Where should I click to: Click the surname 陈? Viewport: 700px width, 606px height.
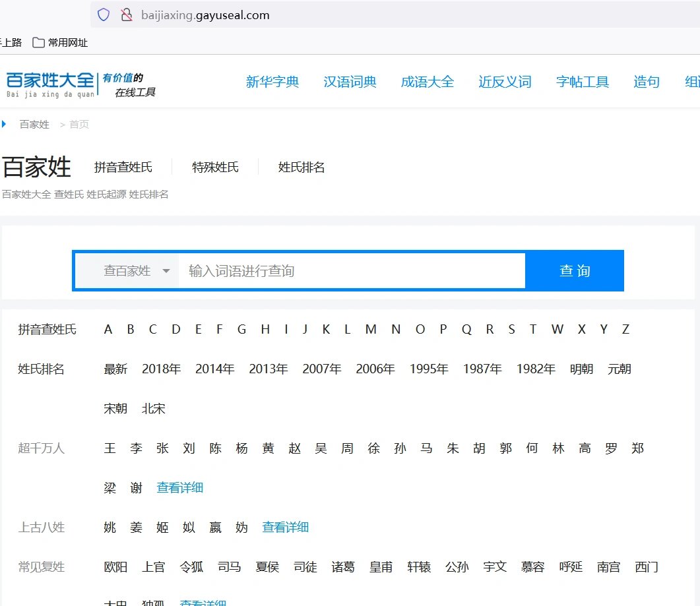(215, 448)
